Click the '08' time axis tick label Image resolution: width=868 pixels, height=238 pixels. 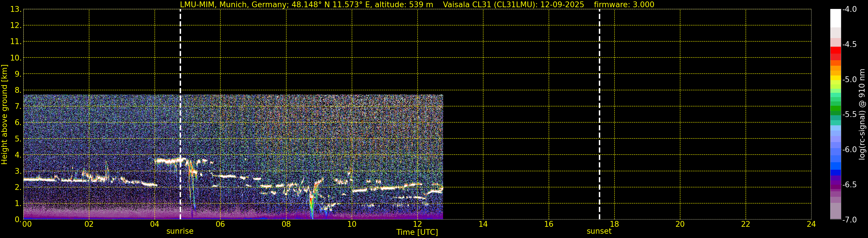pyautogui.click(x=286, y=224)
